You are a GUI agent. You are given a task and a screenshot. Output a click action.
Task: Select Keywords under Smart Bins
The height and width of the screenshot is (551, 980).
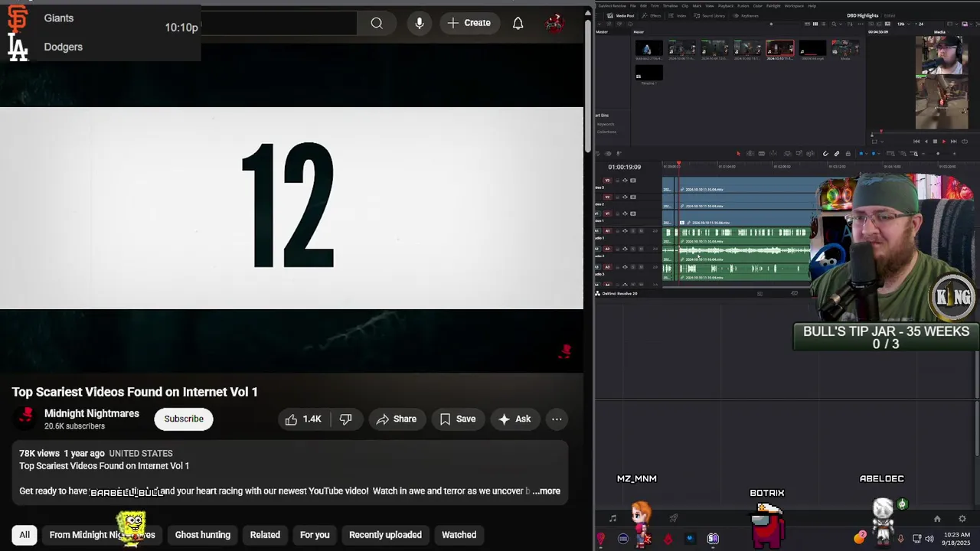(x=606, y=124)
